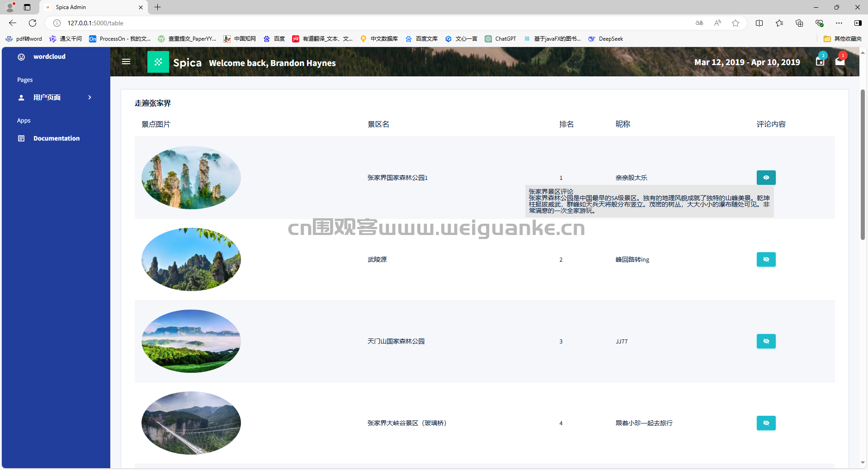
Task: Hide comment for 张家界国家森林公园1 row
Action: tap(766, 178)
